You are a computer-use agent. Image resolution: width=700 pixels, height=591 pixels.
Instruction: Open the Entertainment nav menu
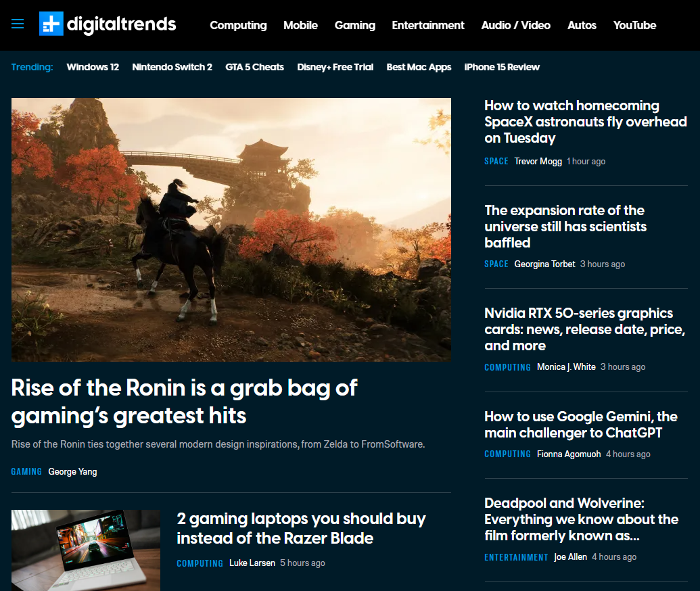428,26
